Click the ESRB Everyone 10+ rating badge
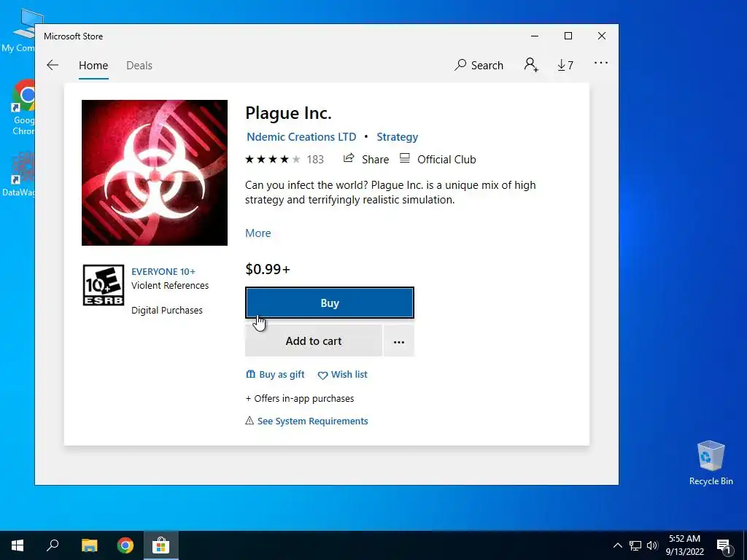This screenshot has height=560, width=747. [x=104, y=285]
